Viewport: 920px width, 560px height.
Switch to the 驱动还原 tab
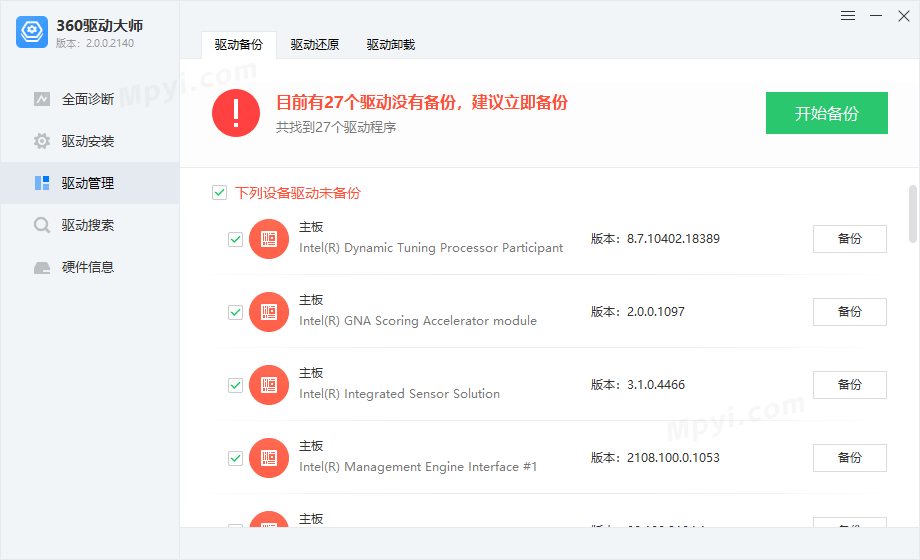[314, 45]
